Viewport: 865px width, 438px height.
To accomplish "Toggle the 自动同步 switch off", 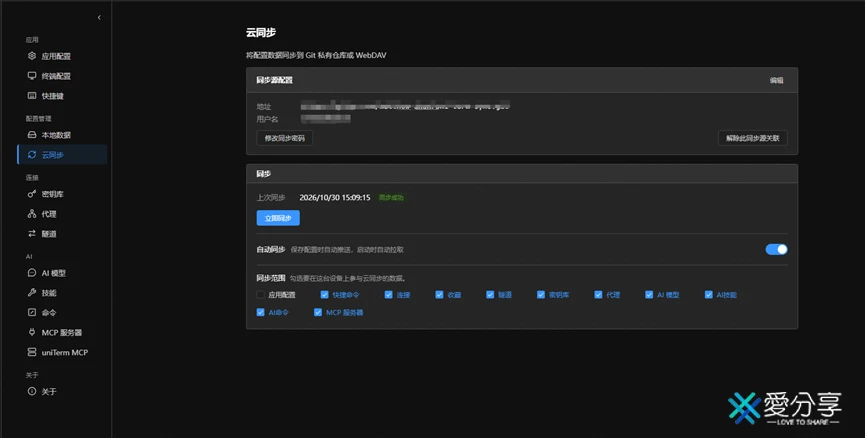I will (776, 249).
